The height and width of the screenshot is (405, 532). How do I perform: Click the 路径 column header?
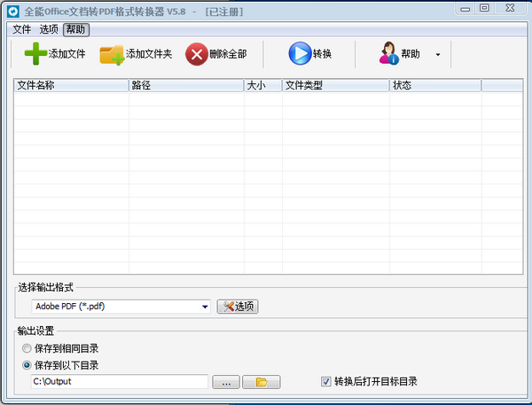pos(186,85)
